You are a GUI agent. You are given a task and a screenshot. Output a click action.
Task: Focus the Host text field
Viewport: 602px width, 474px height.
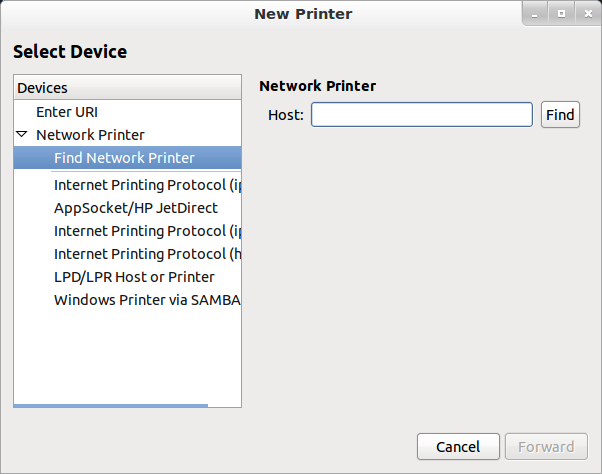coord(422,114)
